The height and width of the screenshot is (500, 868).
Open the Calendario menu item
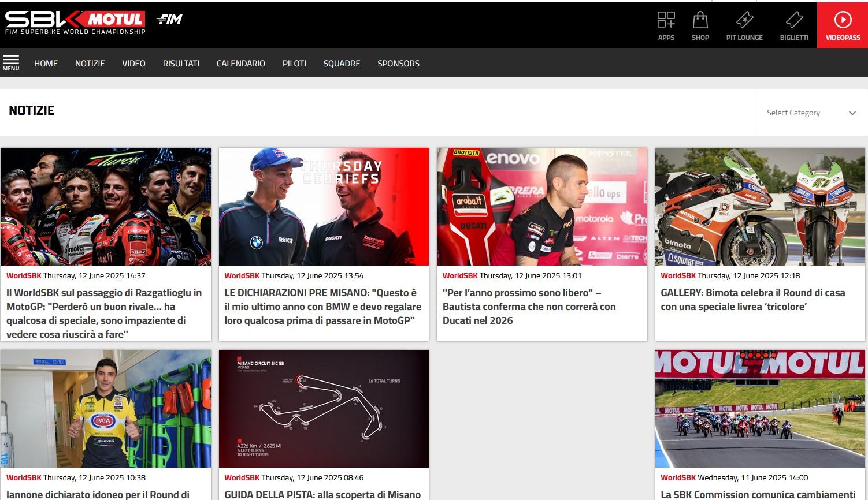tap(241, 64)
